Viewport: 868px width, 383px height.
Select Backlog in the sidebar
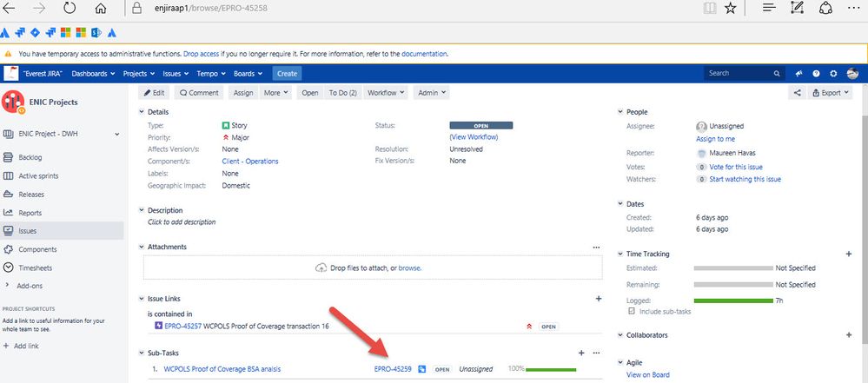tap(30, 158)
